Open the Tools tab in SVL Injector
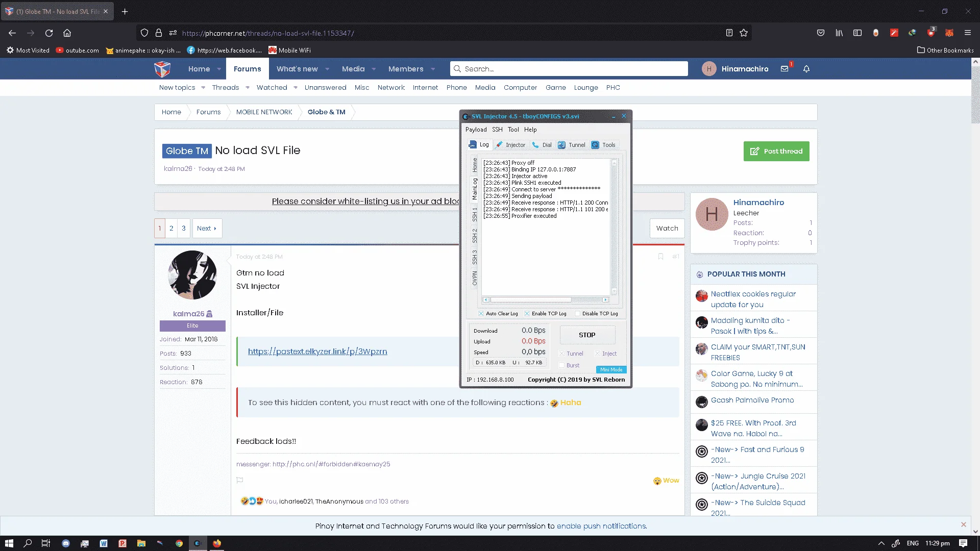 603,145
